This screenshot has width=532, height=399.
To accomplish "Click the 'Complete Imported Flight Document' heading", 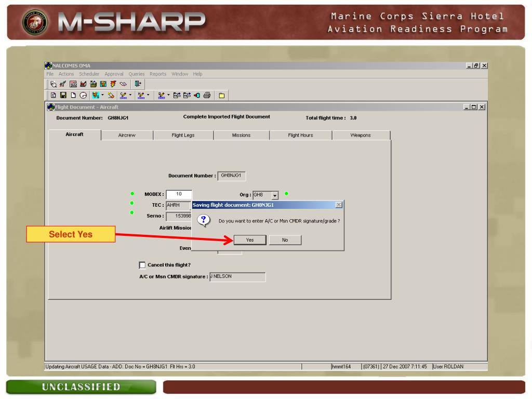I will pyautogui.click(x=227, y=117).
